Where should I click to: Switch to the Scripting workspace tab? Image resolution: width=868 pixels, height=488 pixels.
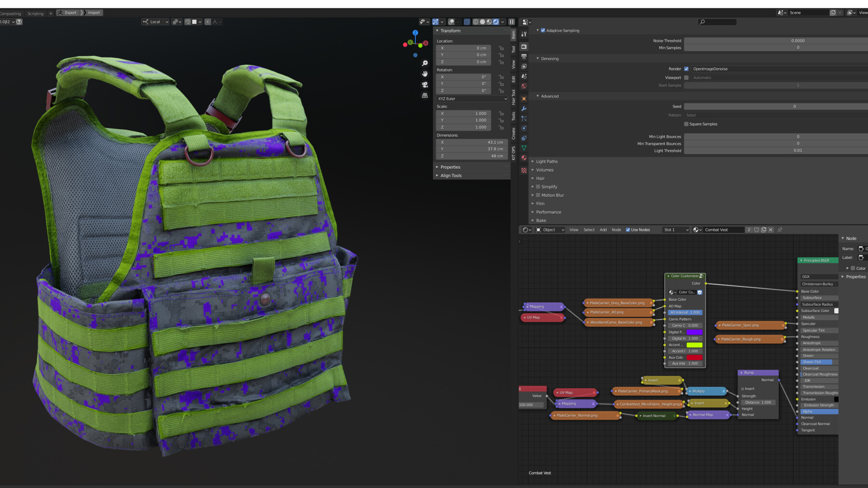coord(35,14)
